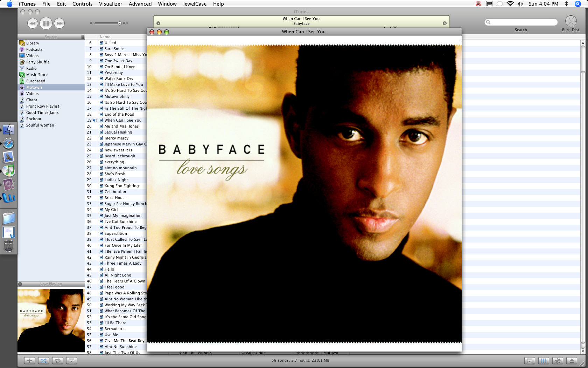
Task: Open Finder from the Dock
Action: click(8, 130)
